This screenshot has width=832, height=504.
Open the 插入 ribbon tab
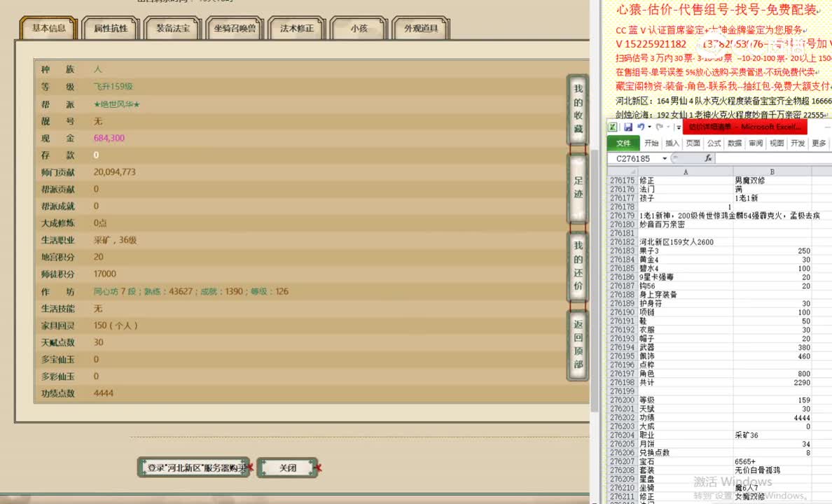coord(672,143)
